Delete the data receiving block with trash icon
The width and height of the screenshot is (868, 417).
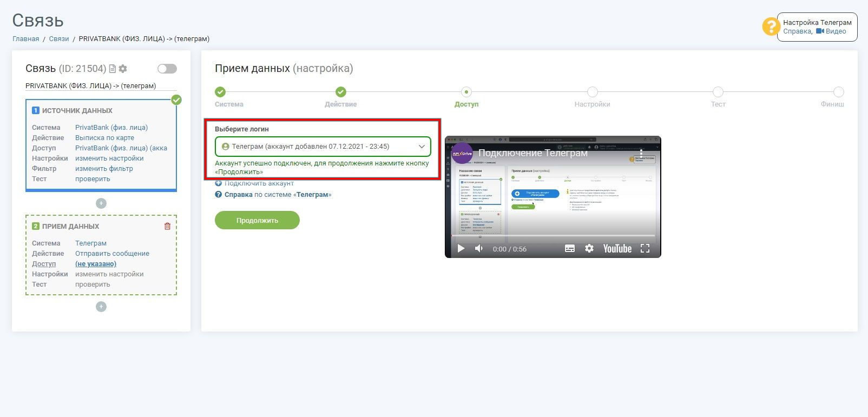click(x=167, y=226)
